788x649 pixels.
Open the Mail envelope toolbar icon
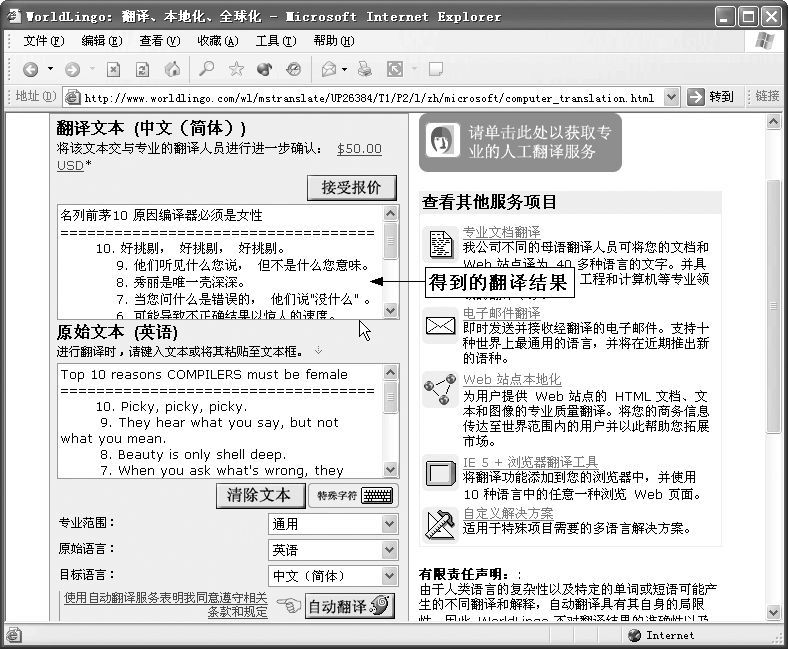[328, 69]
